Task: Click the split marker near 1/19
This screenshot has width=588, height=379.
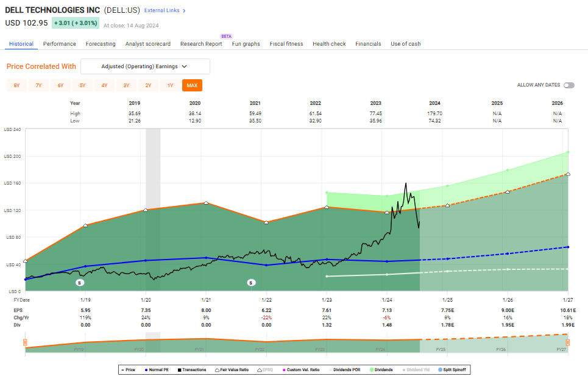Action: click(80, 283)
